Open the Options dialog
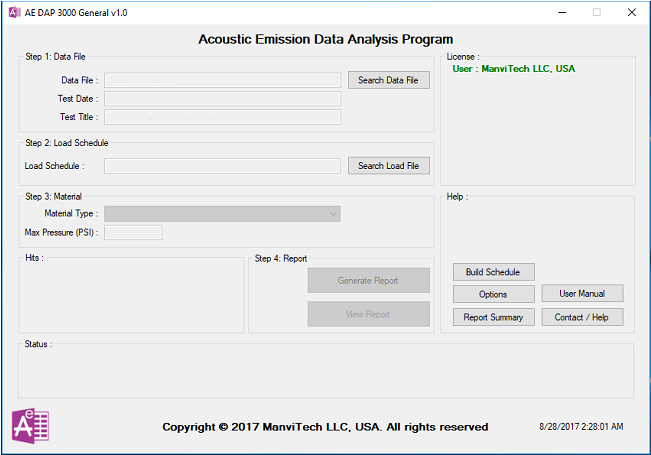Viewport: 651px width, 455px height. coord(493,294)
